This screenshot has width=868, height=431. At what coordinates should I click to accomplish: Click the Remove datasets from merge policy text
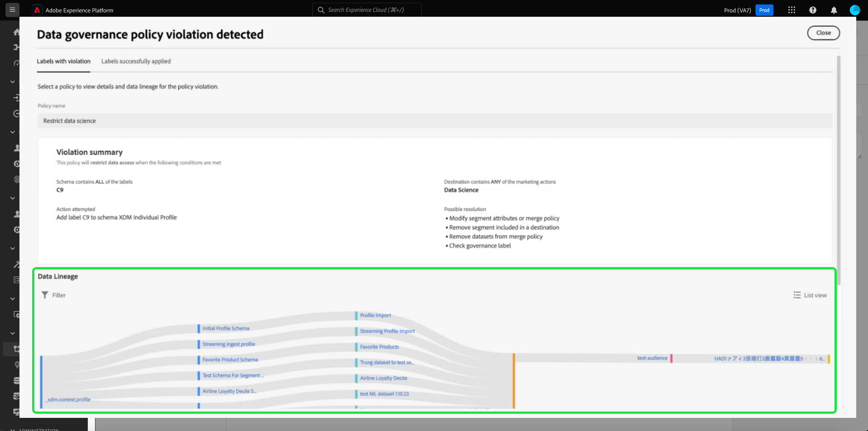(x=496, y=237)
